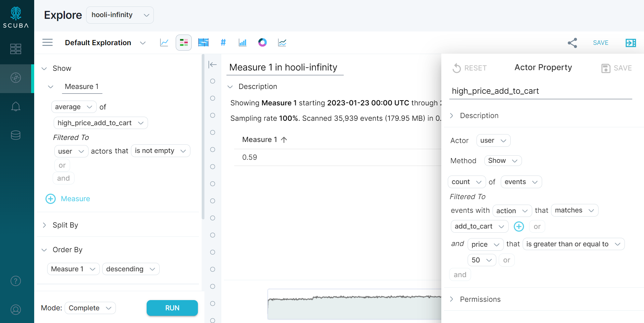Click 'or' next to add_to_cart
This screenshot has width=644, height=323.
(x=537, y=227)
